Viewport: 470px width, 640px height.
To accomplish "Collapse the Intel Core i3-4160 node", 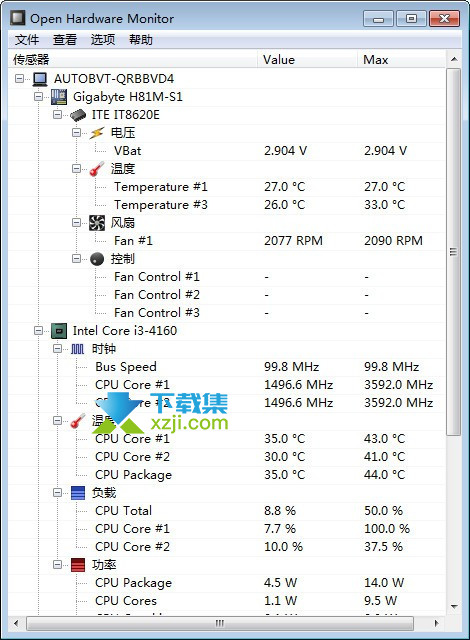I will click(38, 331).
